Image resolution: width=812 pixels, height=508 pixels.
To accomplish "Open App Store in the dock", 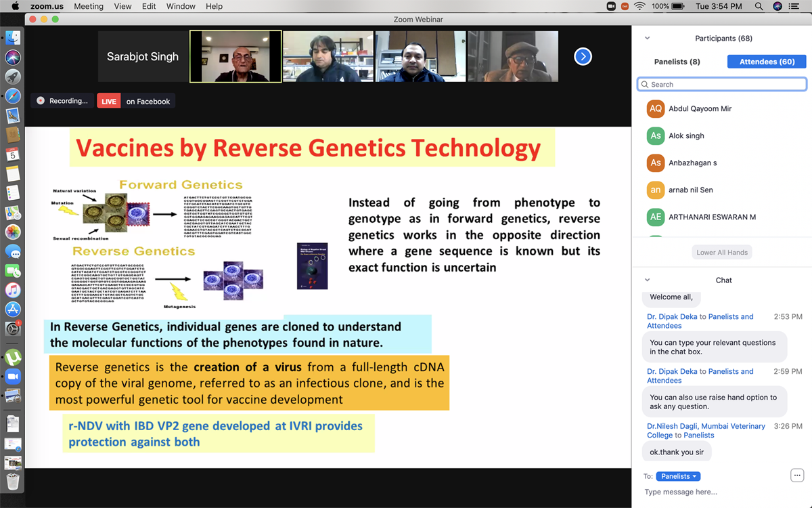I will (x=13, y=310).
